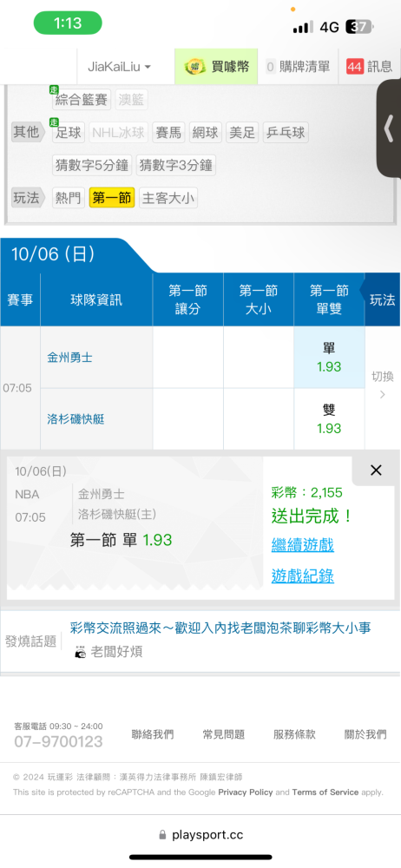The height and width of the screenshot is (868, 401).
Task: Tap the cellular signal bars icon
Action: coord(303,27)
